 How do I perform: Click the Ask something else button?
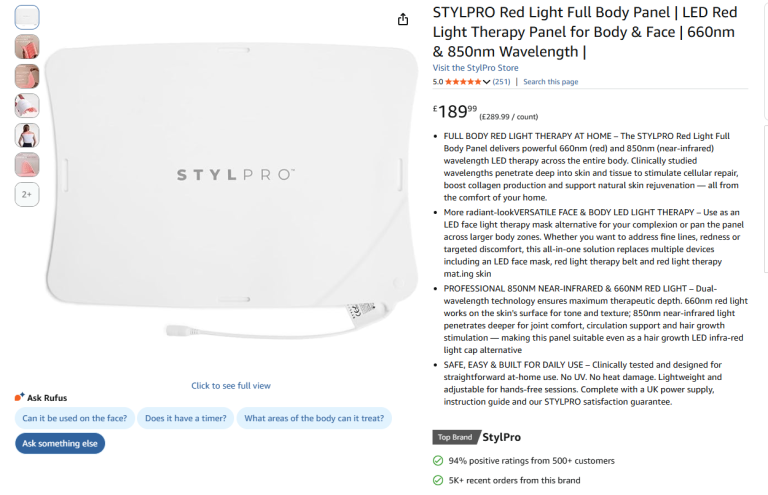(x=60, y=443)
